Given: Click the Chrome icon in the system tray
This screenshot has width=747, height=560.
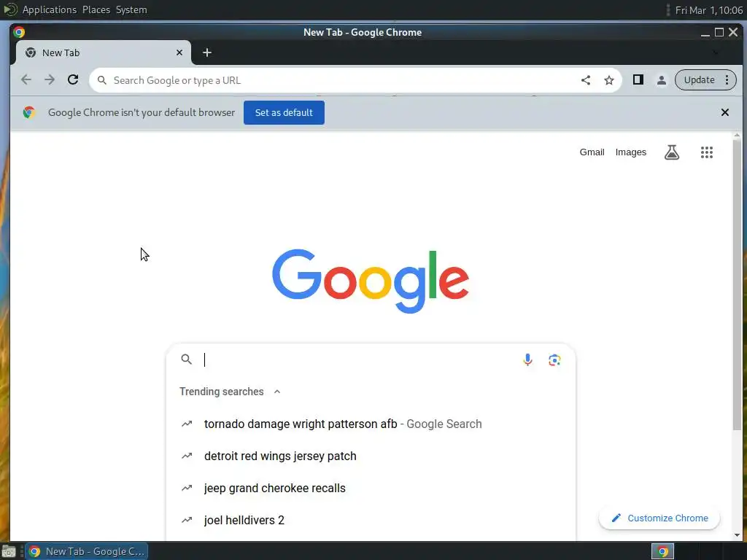Looking at the screenshot, I should [662, 551].
